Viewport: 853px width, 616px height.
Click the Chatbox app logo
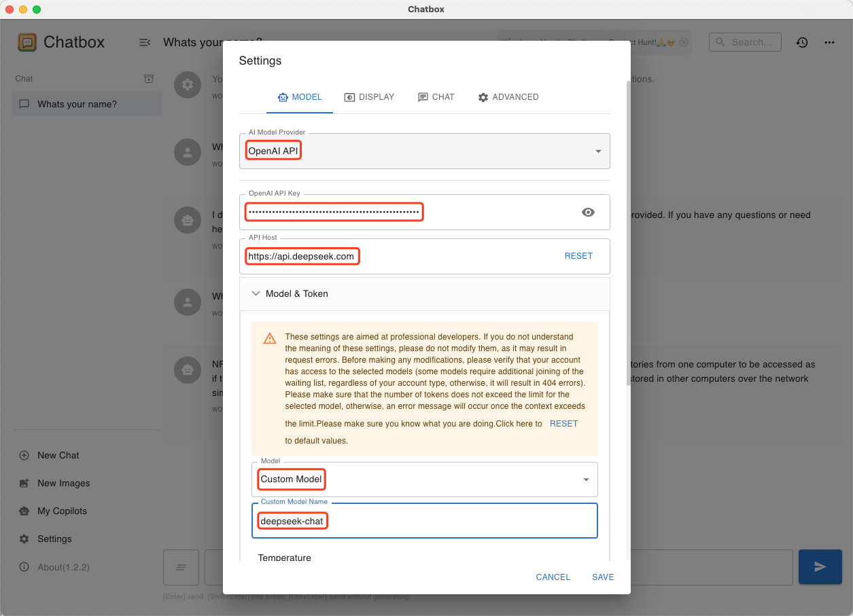(x=27, y=42)
